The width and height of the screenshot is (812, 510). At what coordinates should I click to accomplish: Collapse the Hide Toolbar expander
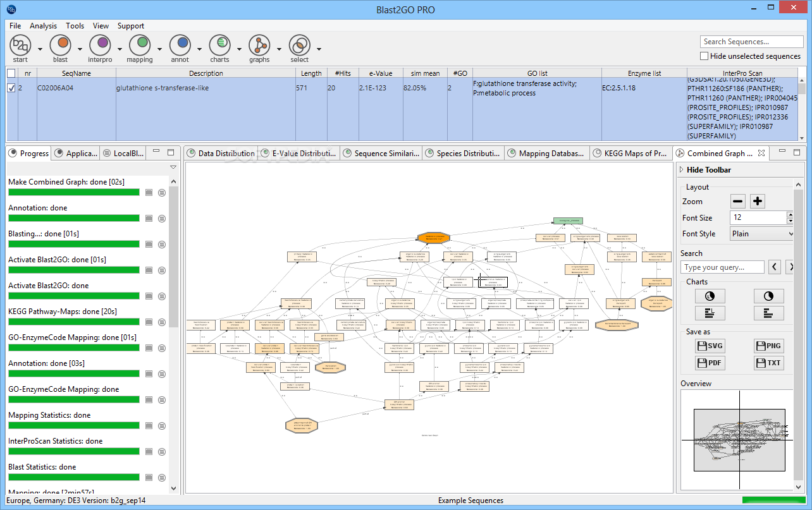(682, 170)
